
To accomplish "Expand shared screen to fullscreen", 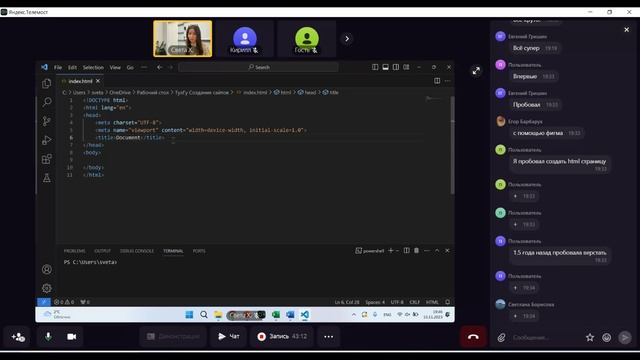I will point(476,71).
